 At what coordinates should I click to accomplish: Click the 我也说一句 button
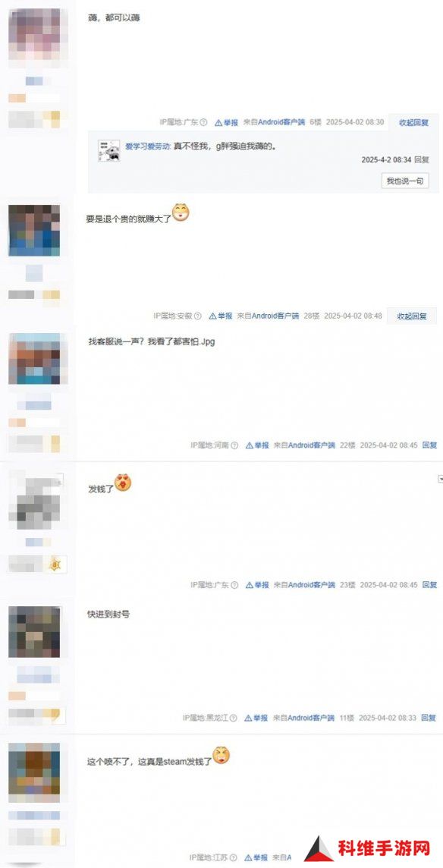405,181
